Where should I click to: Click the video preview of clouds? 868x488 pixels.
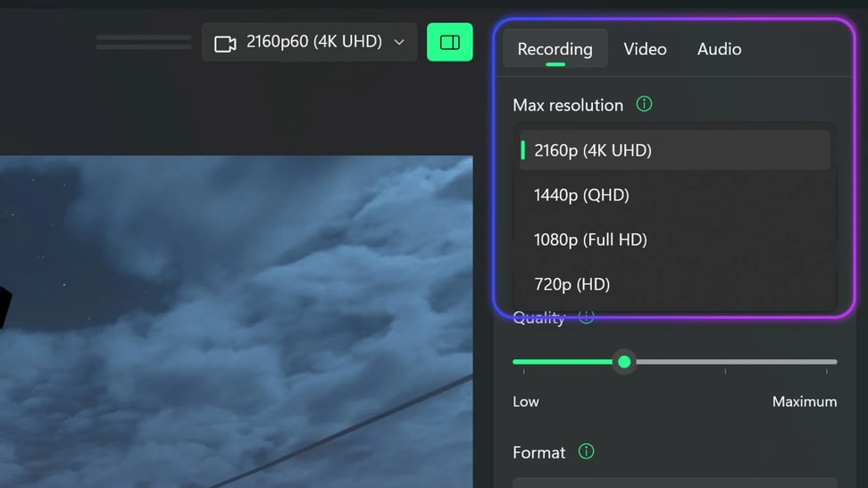[237, 321]
